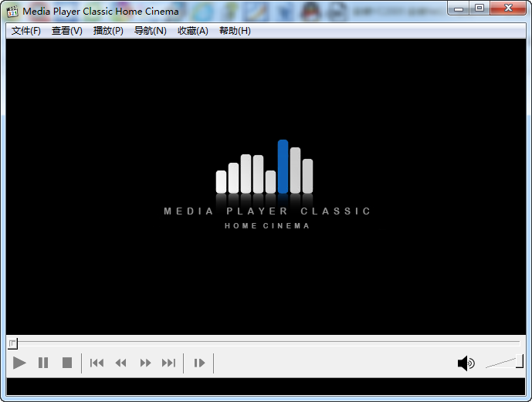Mute audio via the speaker icon
Screen dimensions: 532x402
click(x=466, y=363)
